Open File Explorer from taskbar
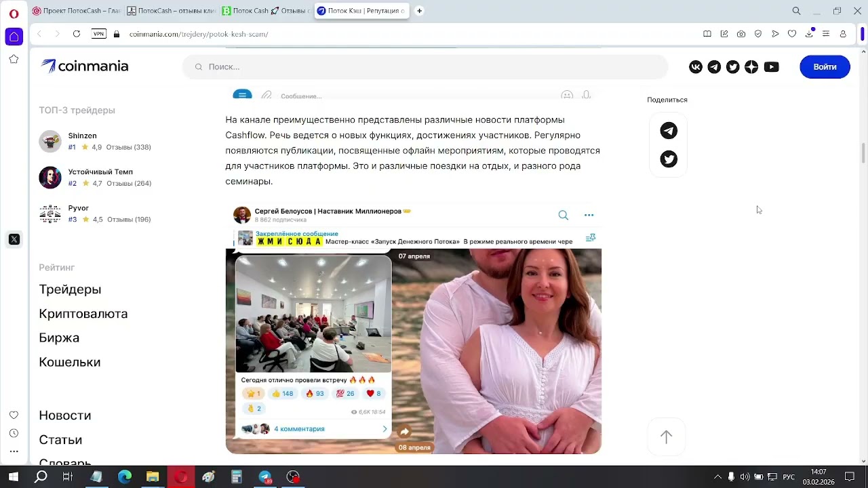This screenshot has height=488, width=868. [x=153, y=477]
